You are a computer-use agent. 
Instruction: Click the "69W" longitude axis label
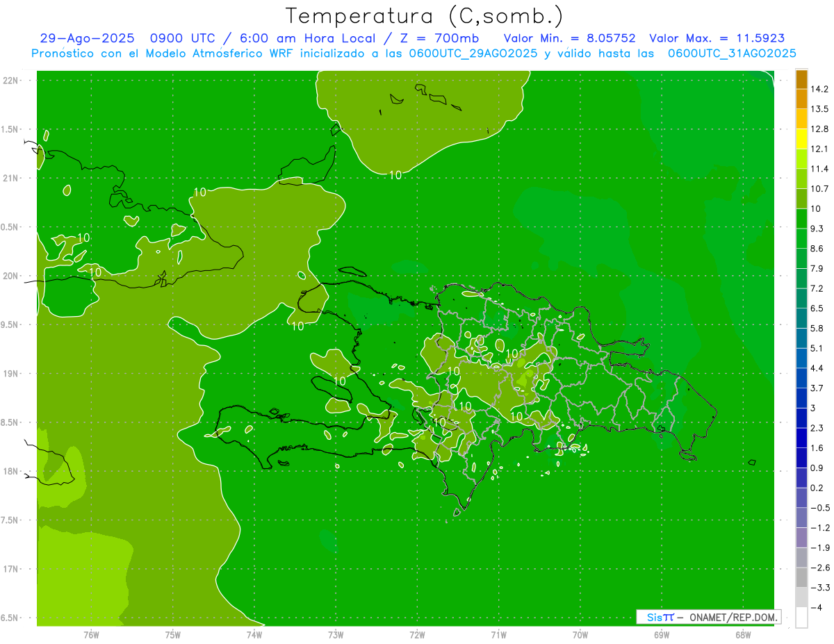pyautogui.click(x=662, y=634)
